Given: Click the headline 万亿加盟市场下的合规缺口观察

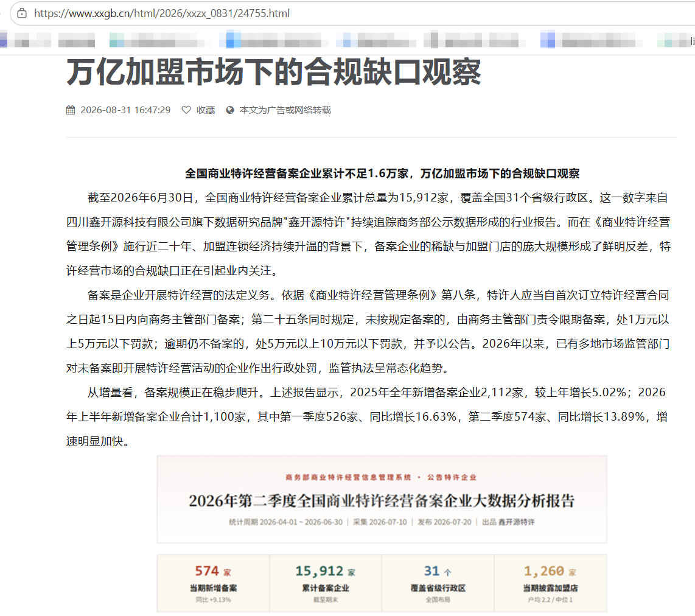Looking at the screenshot, I should click(273, 72).
